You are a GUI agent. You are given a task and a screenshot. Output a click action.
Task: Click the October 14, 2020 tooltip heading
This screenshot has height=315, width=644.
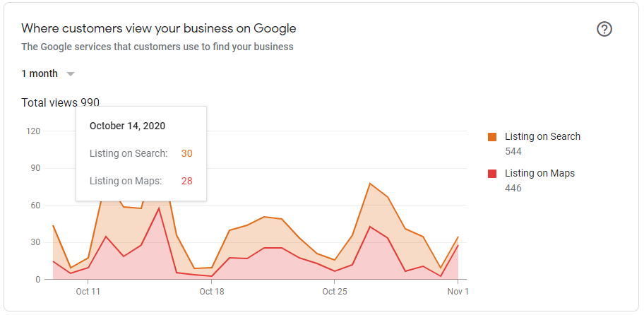coord(127,126)
